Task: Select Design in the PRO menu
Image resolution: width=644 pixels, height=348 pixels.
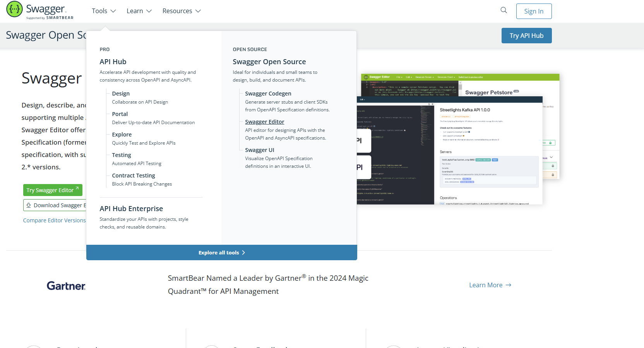Action: (x=121, y=94)
